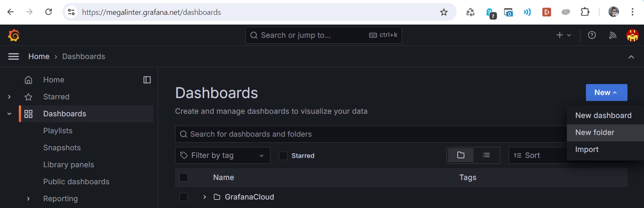Enable the Starred filter checkbox
This screenshot has width=644, height=208.
tap(283, 156)
